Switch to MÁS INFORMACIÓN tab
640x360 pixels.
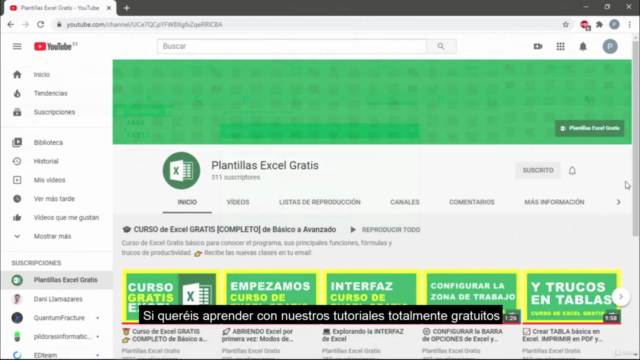coord(554,202)
